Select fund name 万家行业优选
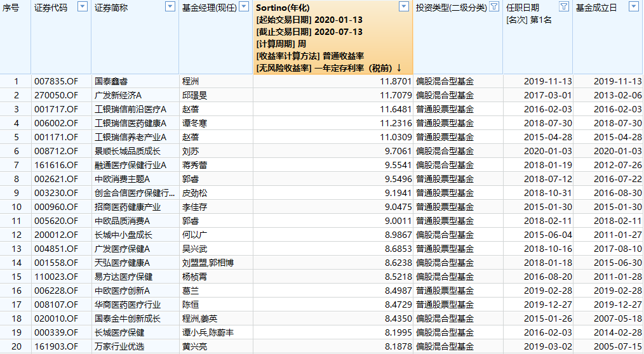The image size is (644, 354). (x=119, y=346)
